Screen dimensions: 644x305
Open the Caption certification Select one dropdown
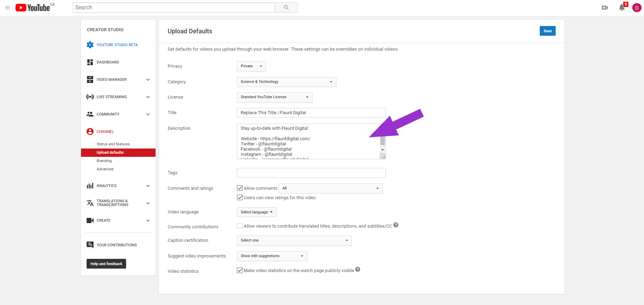[294, 240]
